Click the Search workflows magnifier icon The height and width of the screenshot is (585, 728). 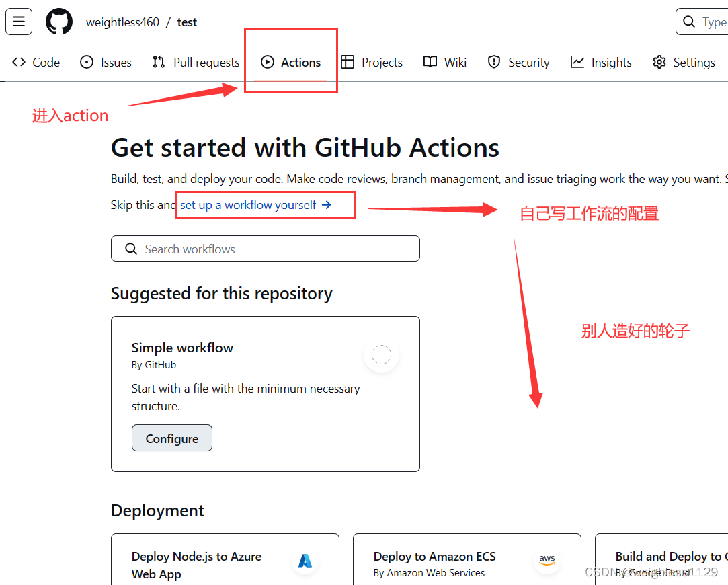(x=131, y=249)
